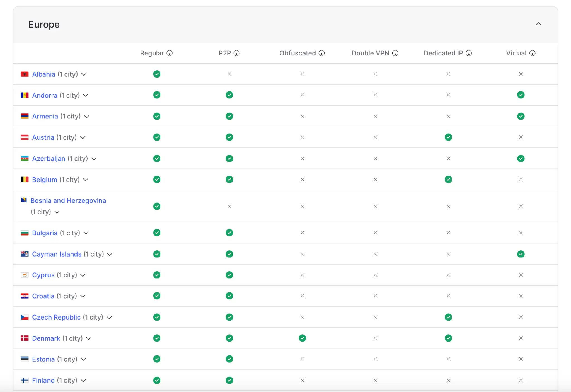This screenshot has height=392, width=571.
Task: Open the Bosnia and Herzegovina link
Action: (x=68, y=200)
